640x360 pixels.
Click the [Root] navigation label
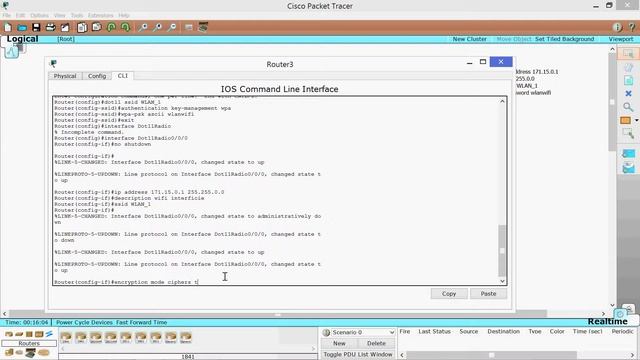coord(66,39)
